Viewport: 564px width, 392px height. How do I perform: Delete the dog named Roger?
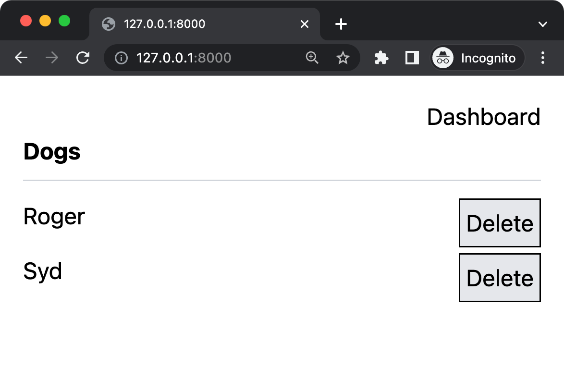(x=500, y=223)
